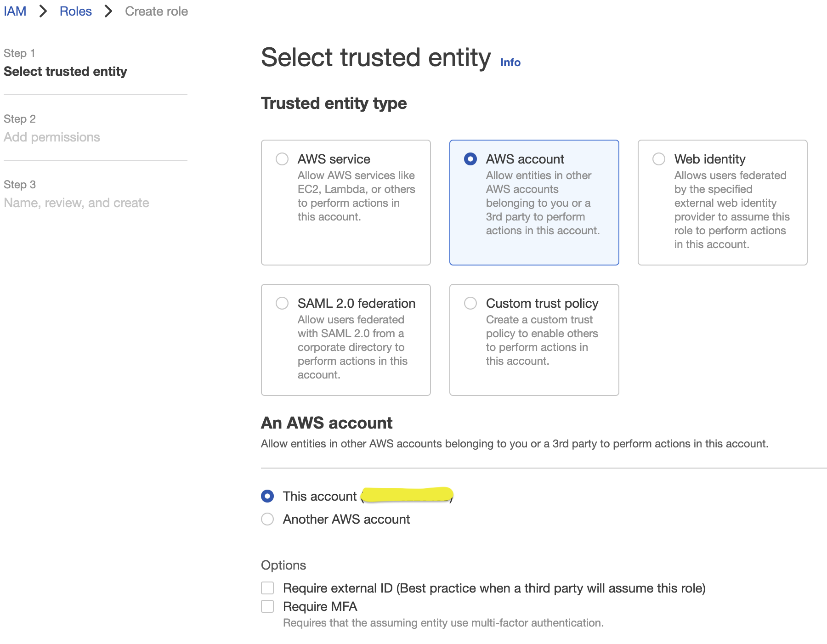Open the Info link beside the heading
The image size is (827, 644).
510,62
